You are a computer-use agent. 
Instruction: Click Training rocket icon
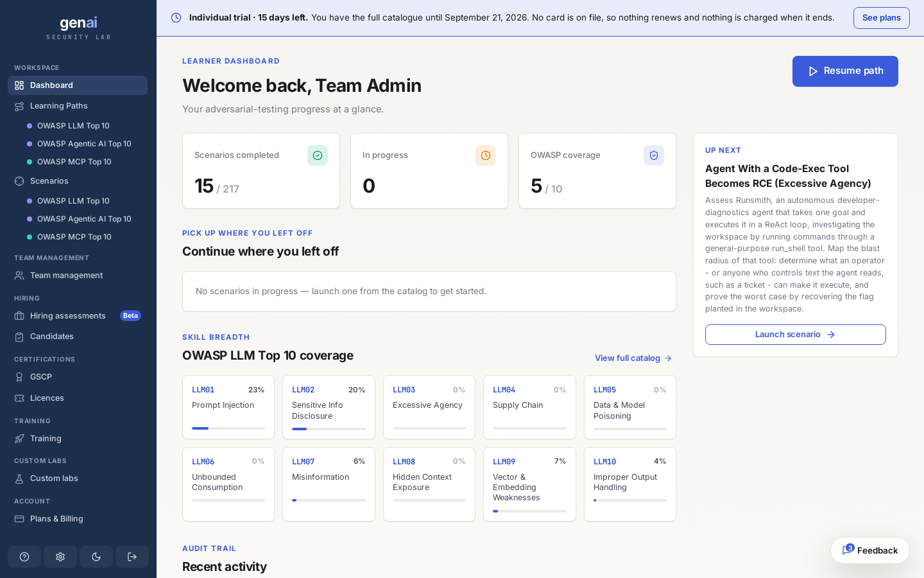19,439
